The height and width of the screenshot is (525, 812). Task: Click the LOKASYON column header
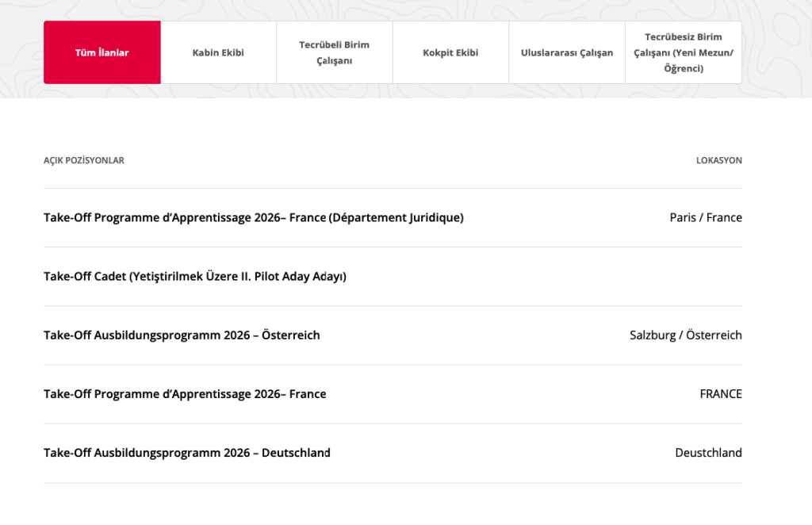click(718, 160)
